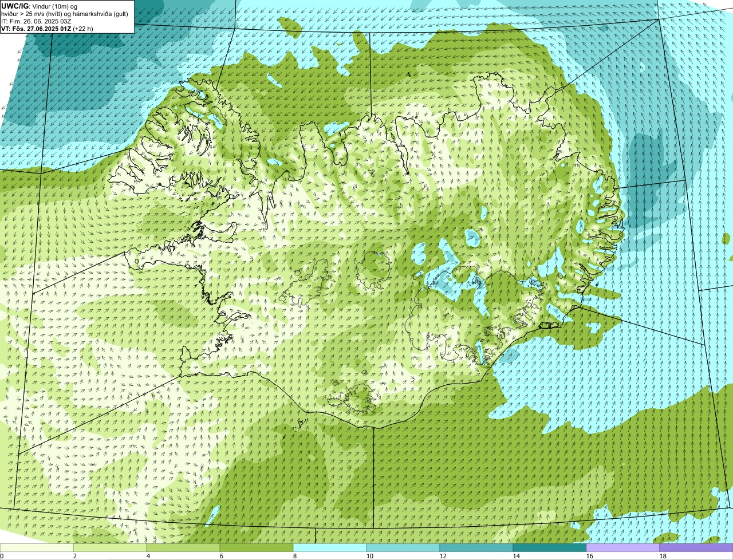Click the purple legend swatch above 18 m/s
This screenshot has width=733, height=560.
click(x=696, y=548)
